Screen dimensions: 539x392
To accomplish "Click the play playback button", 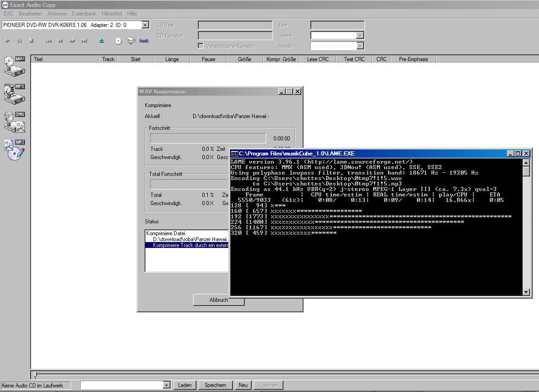I will tap(8, 41).
